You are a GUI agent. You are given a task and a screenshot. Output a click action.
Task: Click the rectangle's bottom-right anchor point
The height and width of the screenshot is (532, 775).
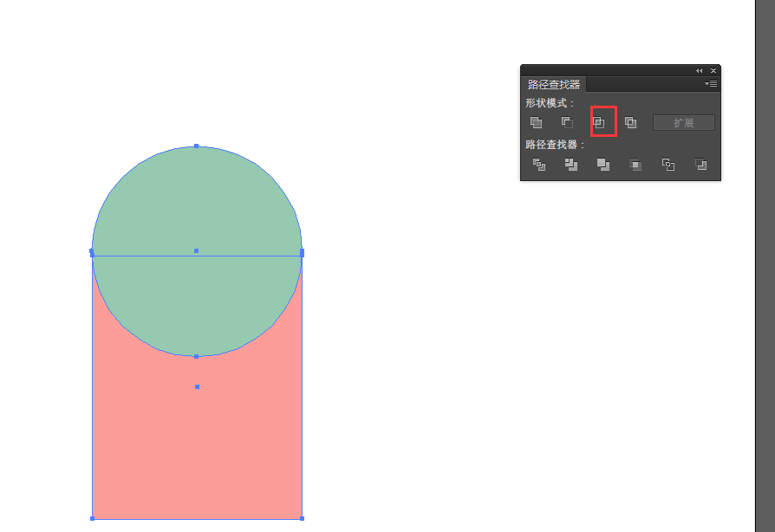tap(302, 517)
